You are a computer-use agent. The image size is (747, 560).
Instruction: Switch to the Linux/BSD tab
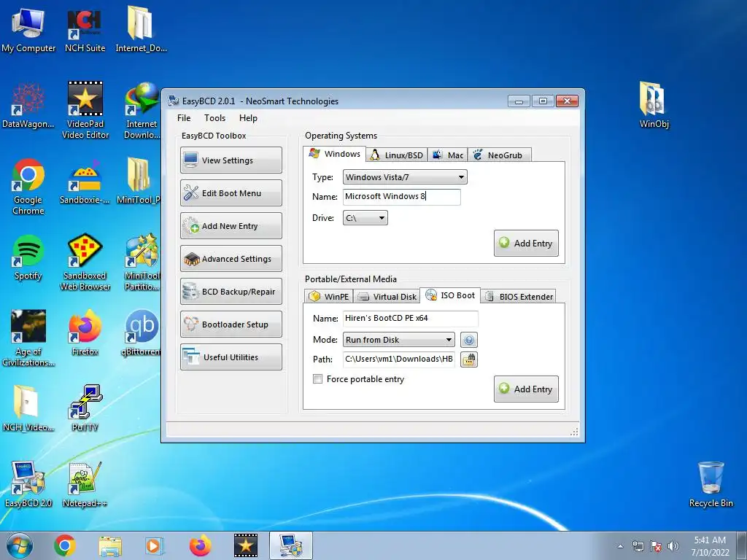pyautogui.click(x=397, y=155)
